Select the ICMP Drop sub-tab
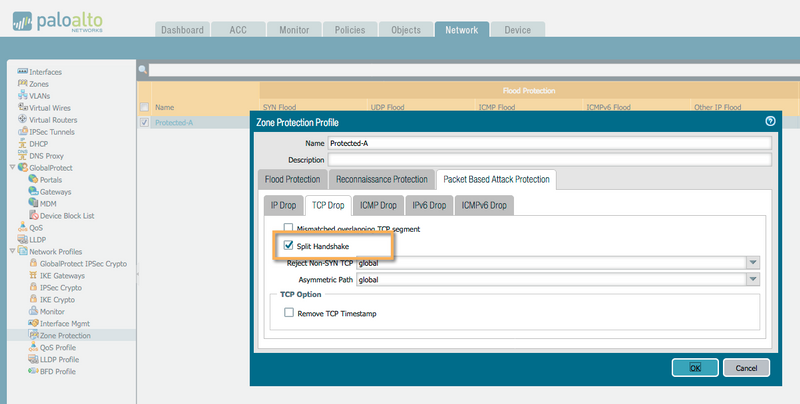Screen dimensions: 800x404 (x=378, y=205)
